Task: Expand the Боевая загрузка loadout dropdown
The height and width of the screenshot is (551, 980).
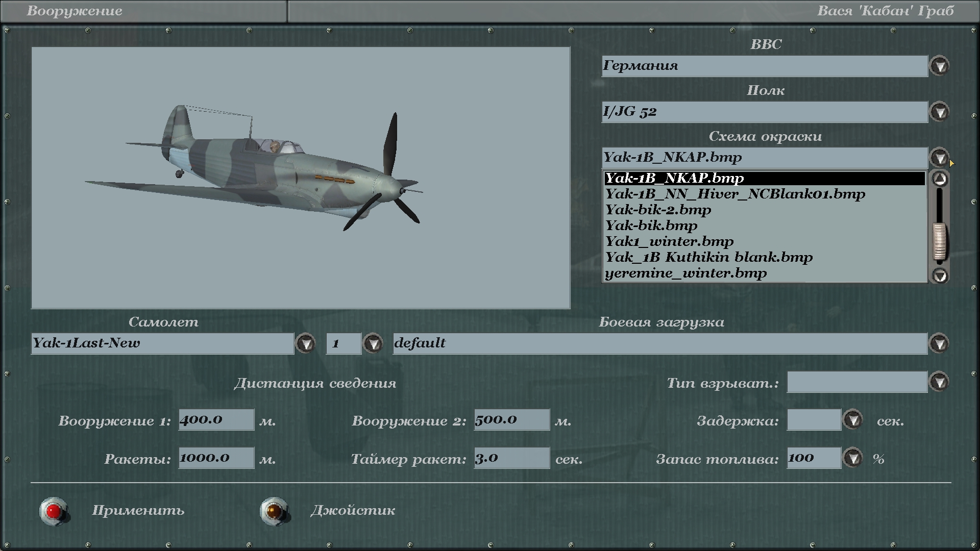Action: (939, 344)
